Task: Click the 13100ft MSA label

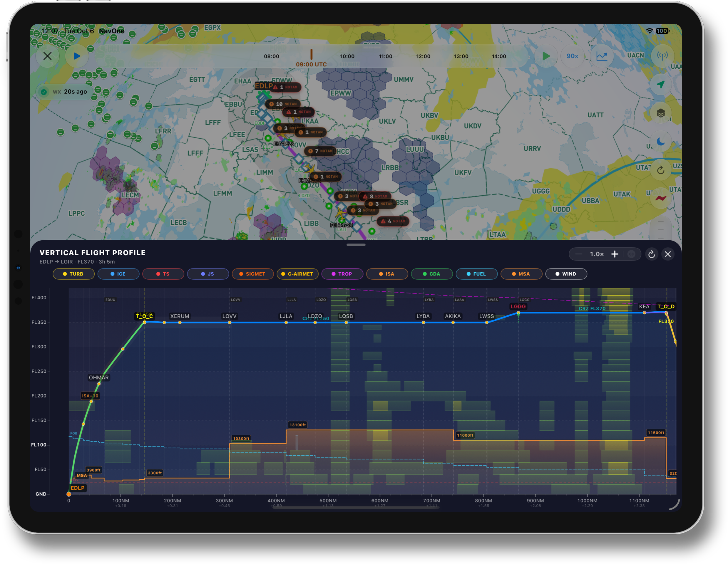Action: click(298, 425)
